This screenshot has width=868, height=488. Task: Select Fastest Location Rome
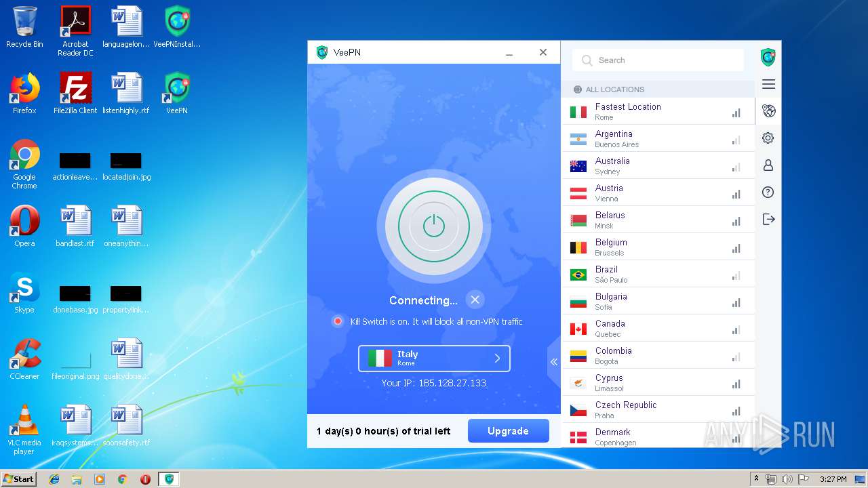(658, 111)
